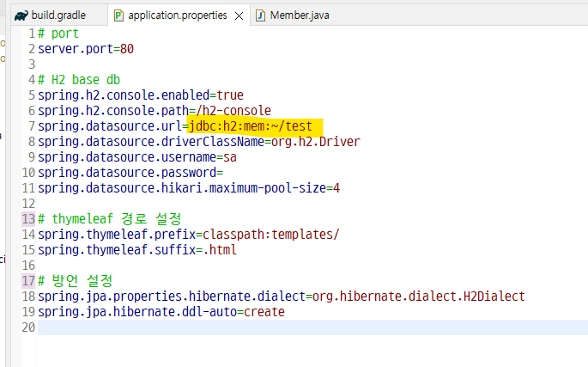Click the highlighted jdbc:h2:mem:~/test value
Image resolution: width=588 pixels, height=367 pixels.
pos(251,126)
